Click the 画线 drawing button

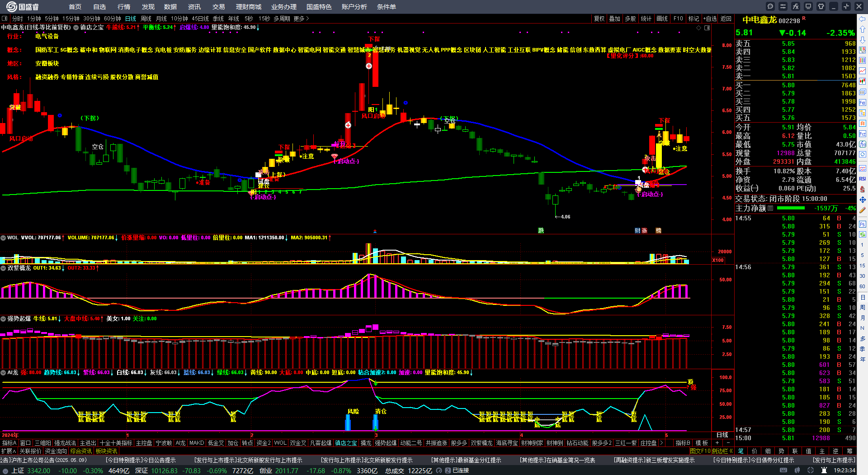point(662,19)
